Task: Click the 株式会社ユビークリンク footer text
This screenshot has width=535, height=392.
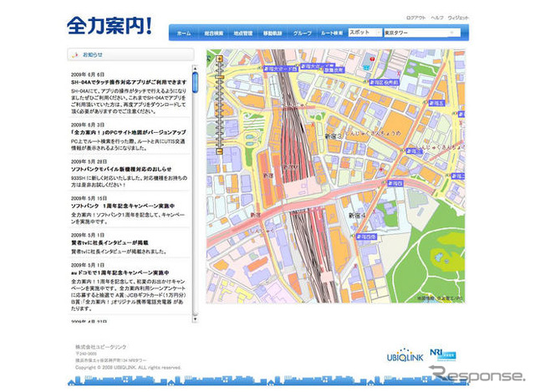Action: click(x=100, y=347)
